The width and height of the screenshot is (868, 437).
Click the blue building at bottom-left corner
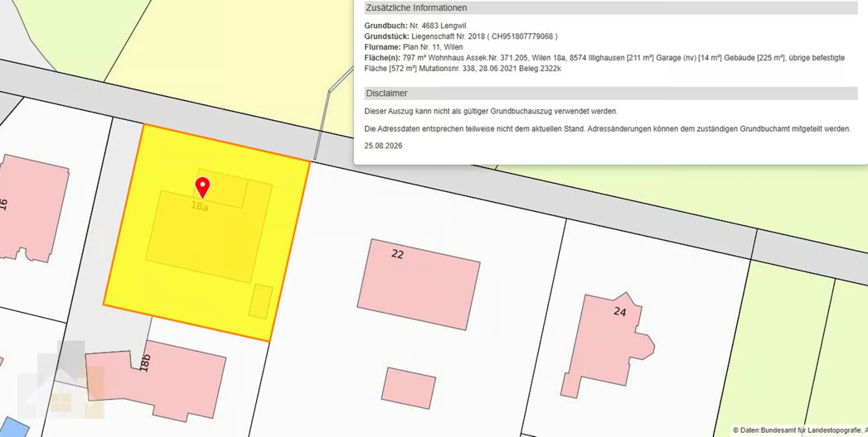click(x=14, y=428)
